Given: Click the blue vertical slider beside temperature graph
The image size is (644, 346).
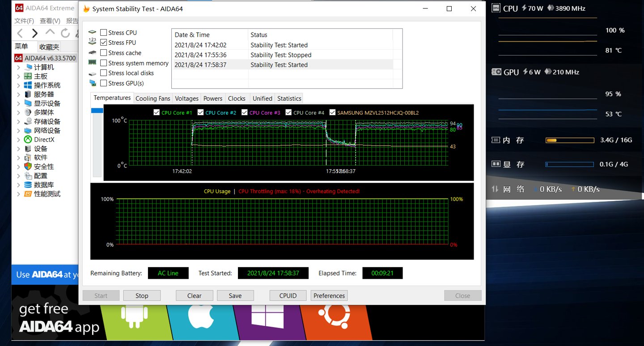Looking at the screenshot, I should coord(97,111).
